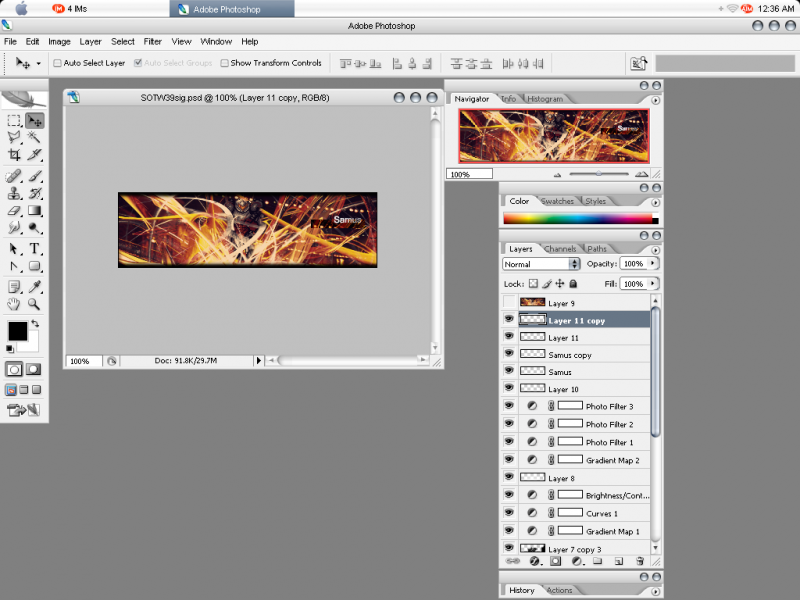This screenshot has width=800, height=600.
Task: Select the Path Selection tool
Action: pyautogui.click(x=14, y=249)
